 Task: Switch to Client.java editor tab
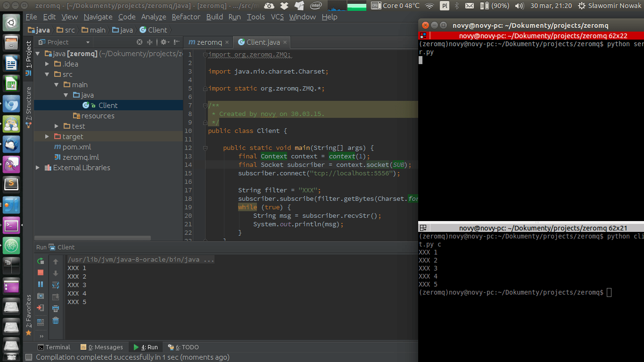point(263,42)
